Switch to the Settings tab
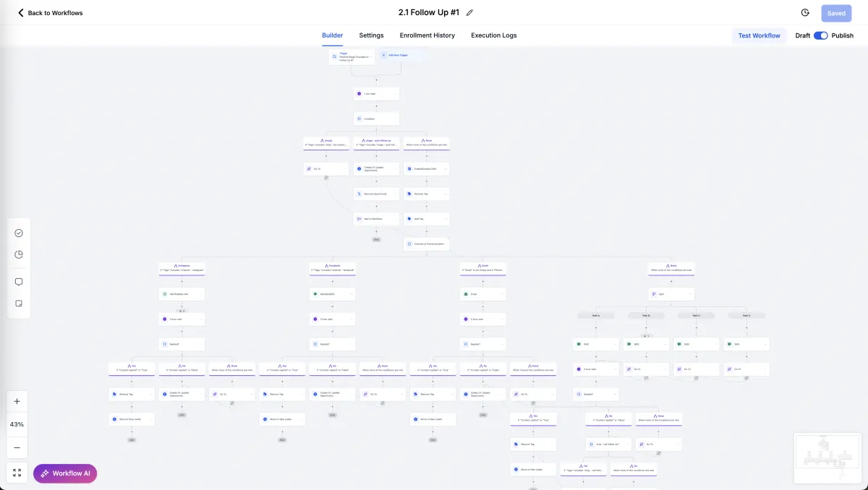The height and width of the screenshot is (490, 868). click(x=371, y=35)
